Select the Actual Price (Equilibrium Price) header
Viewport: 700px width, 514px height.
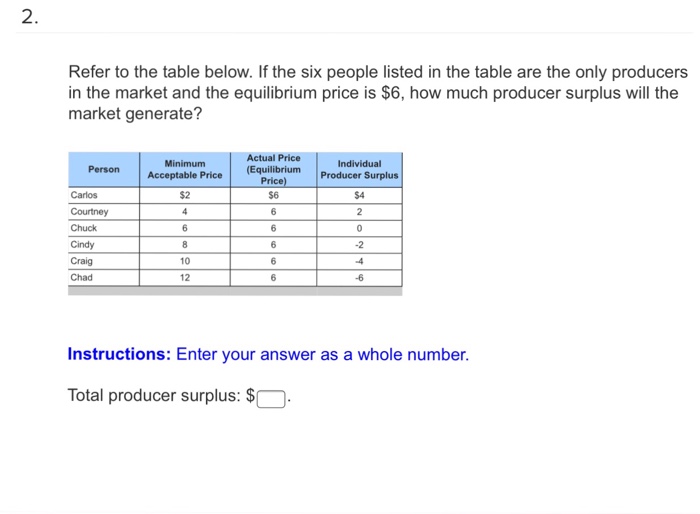(x=273, y=170)
